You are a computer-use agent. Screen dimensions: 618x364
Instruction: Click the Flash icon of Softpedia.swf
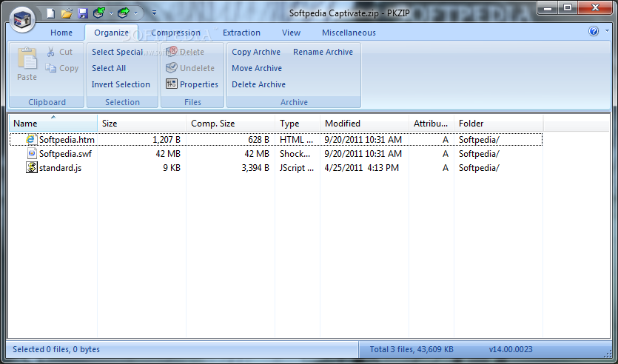(x=32, y=153)
